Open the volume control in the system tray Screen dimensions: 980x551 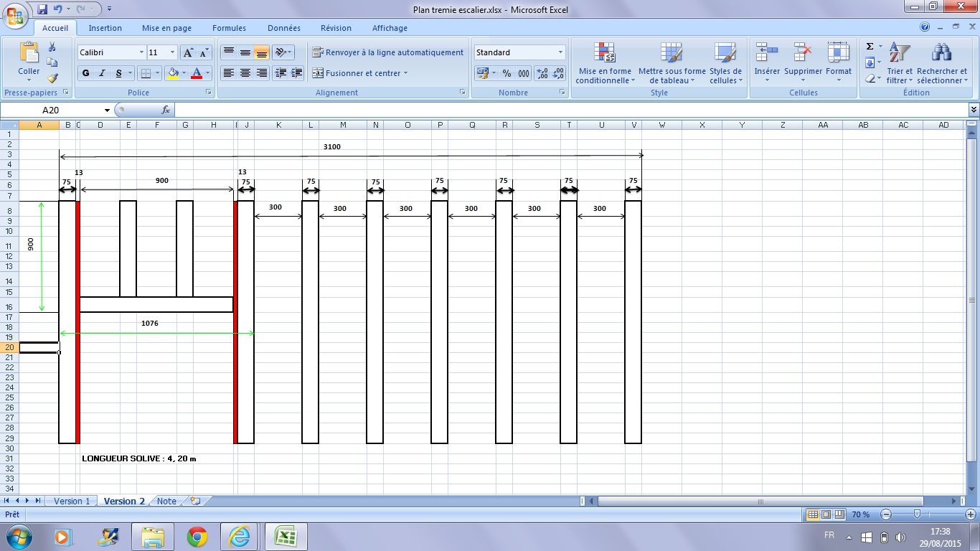click(901, 537)
